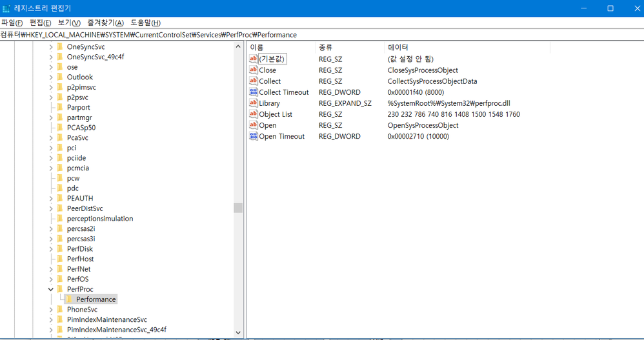Click the folder icon of the partmgr key
644x340 pixels.
(x=60, y=117)
